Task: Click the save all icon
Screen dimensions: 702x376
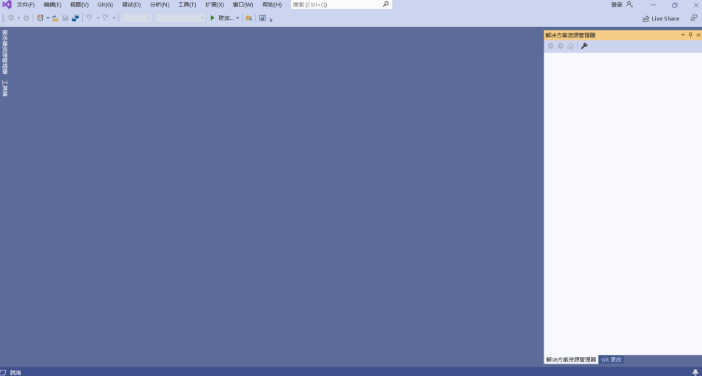Action: click(x=75, y=18)
